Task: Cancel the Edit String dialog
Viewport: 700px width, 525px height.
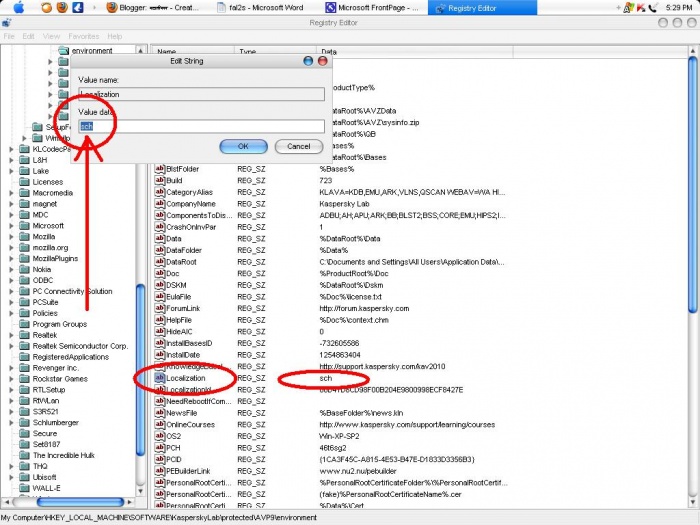Action: tap(299, 146)
